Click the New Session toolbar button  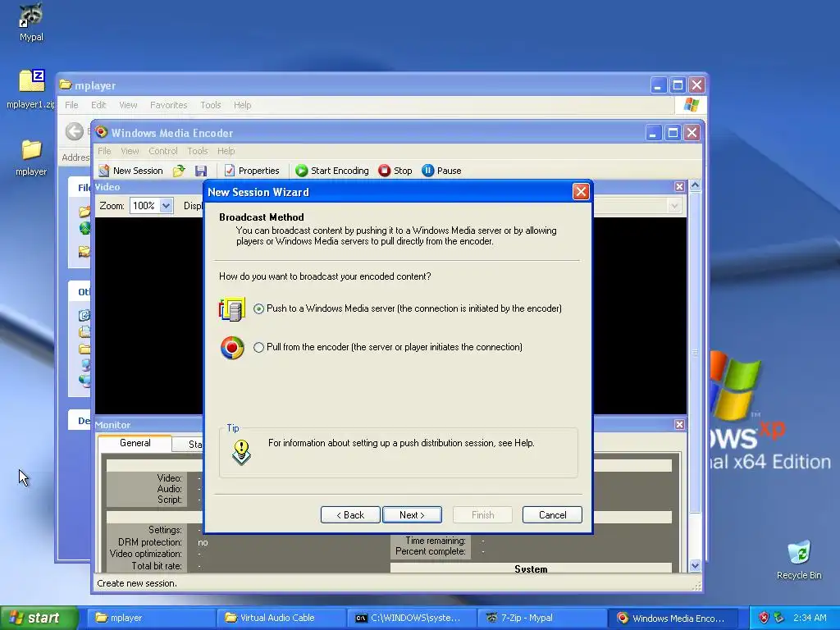131,171
